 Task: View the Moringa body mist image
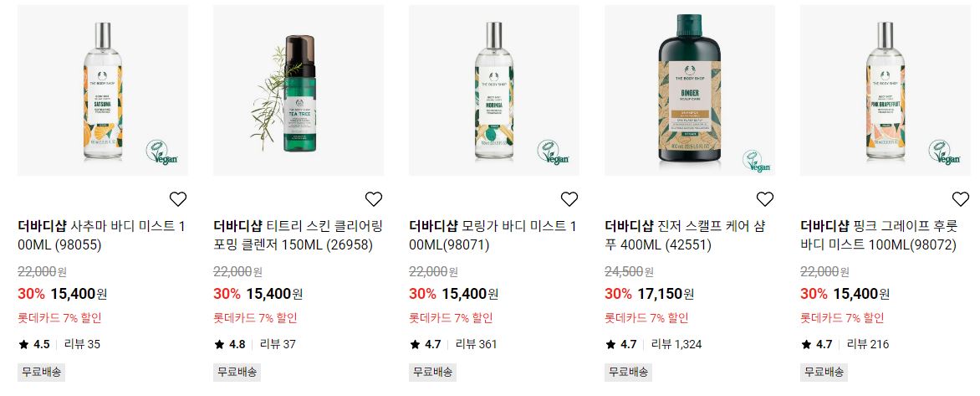(x=493, y=90)
